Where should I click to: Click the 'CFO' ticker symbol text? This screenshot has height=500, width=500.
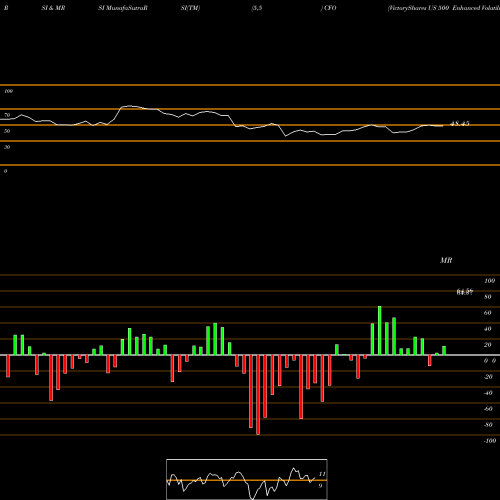click(x=330, y=8)
